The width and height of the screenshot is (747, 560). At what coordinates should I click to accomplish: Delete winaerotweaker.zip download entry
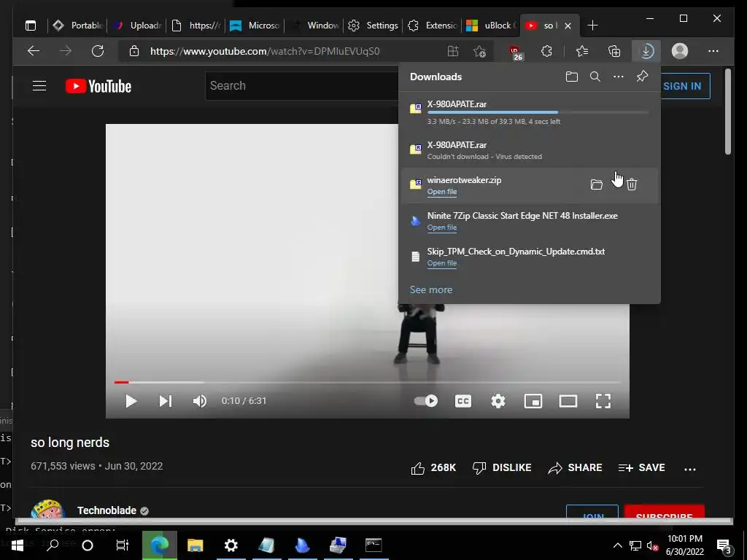pyautogui.click(x=632, y=184)
